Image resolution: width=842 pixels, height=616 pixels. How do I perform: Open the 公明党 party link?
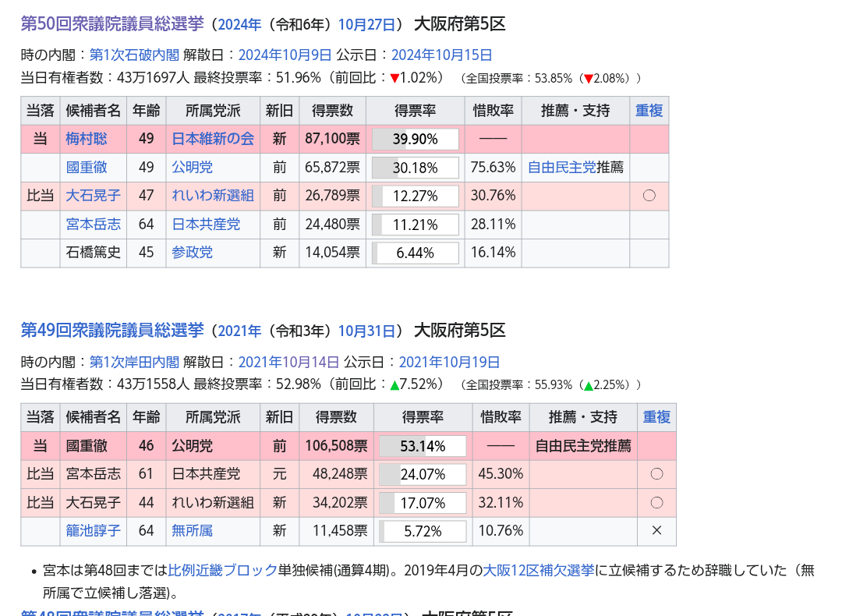point(192,168)
